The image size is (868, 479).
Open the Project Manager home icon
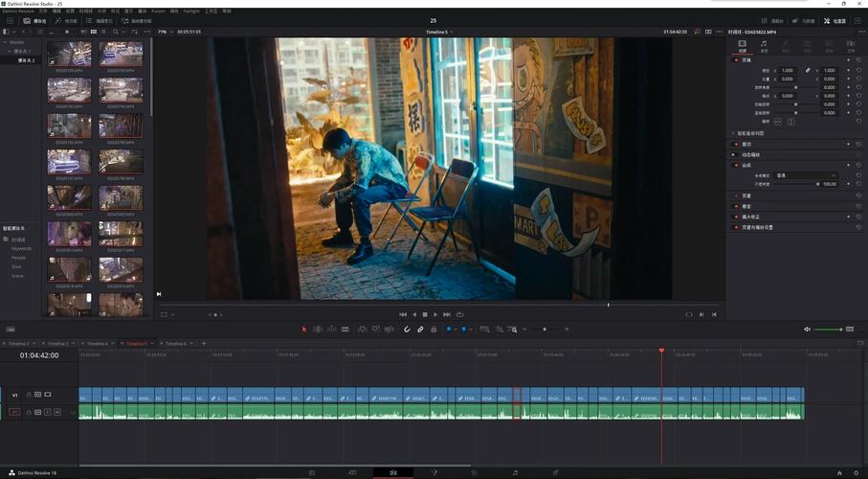839,473
